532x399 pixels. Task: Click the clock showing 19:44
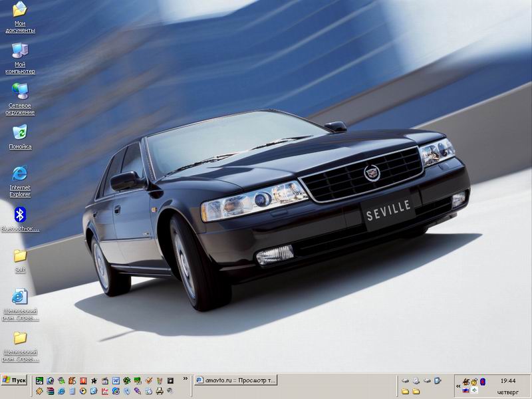[x=507, y=381]
